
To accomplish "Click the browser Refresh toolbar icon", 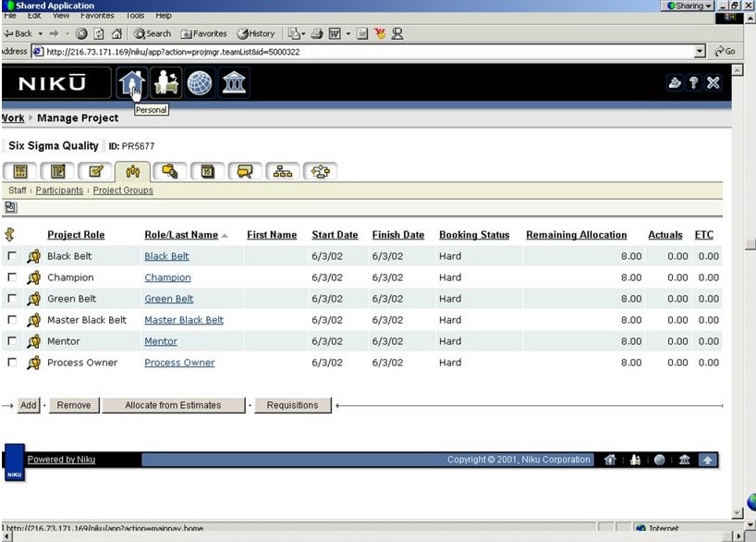I will point(99,34).
